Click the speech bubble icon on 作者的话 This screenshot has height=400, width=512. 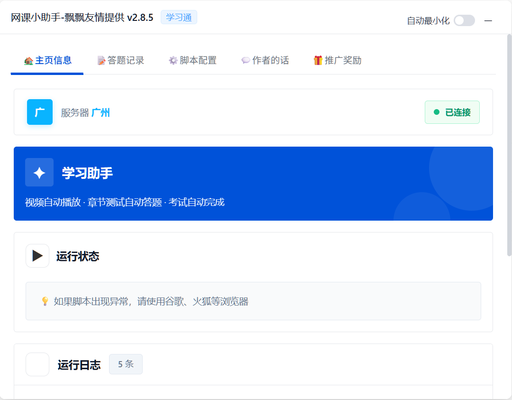pyautogui.click(x=246, y=61)
